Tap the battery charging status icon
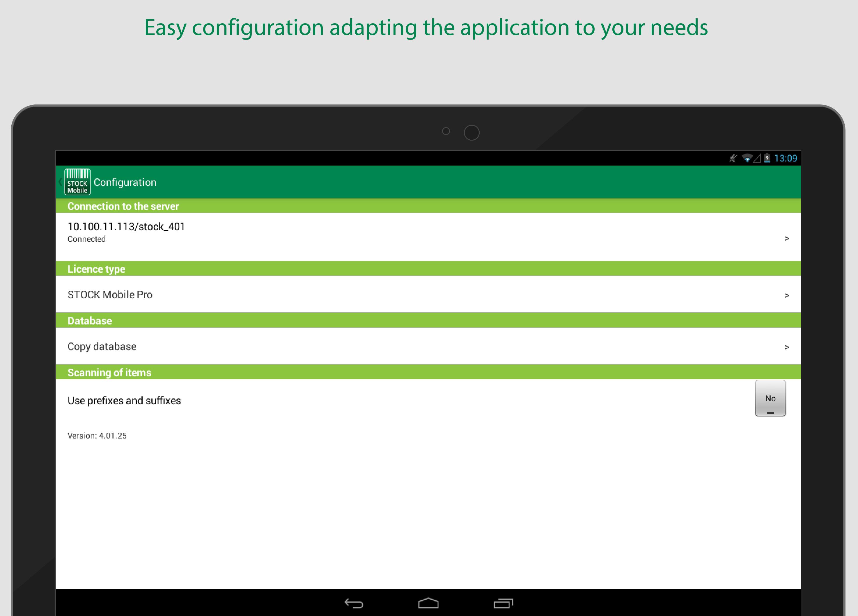Image resolution: width=858 pixels, height=616 pixels. click(x=767, y=158)
